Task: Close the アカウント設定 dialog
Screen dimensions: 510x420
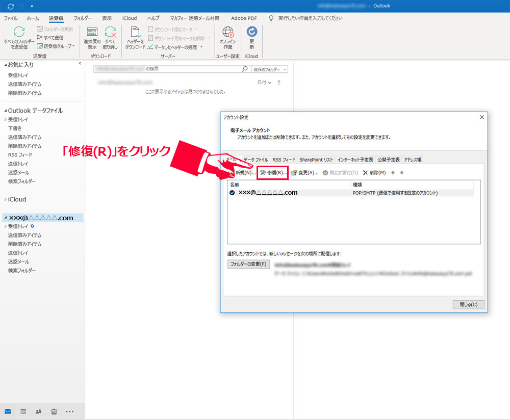Action: pyautogui.click(x=482, y=117)
